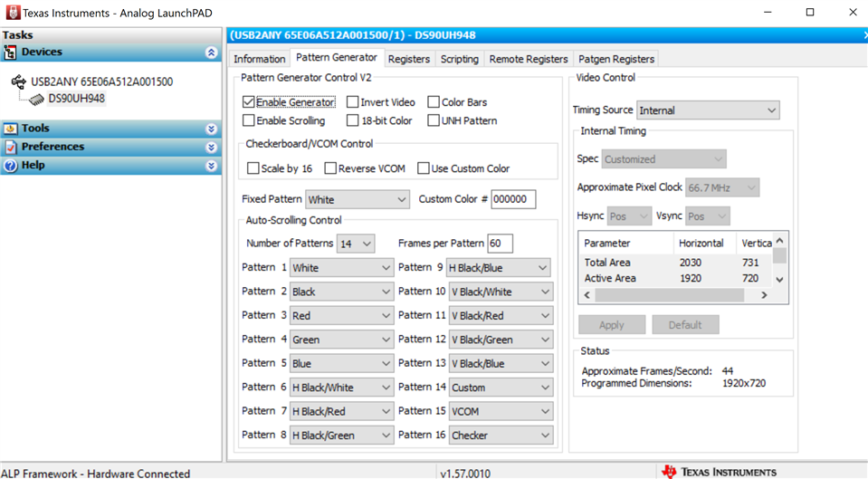Viewport: 868px width, 479px height.
Task: Toggle the Invert Video checkbox
Action: click(352, 102)
